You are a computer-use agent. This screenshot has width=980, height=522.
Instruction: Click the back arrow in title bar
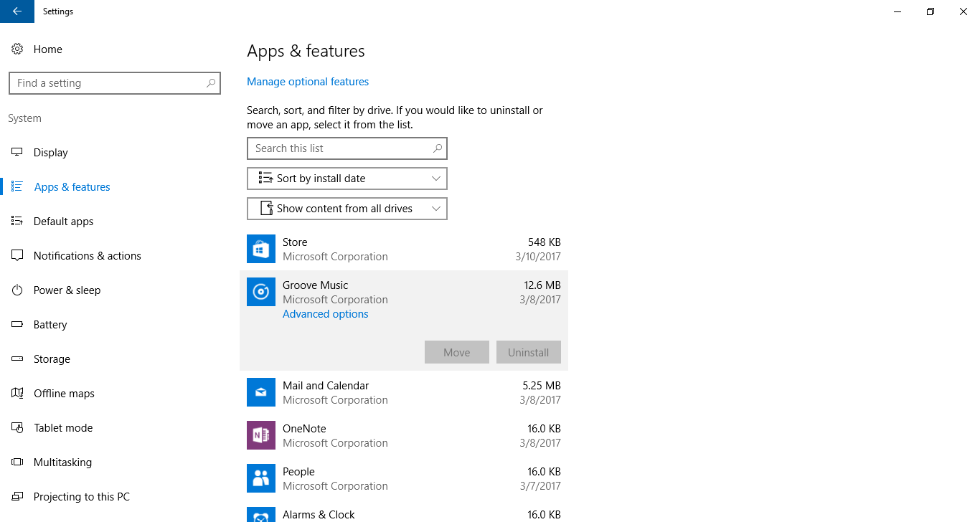pos(17,11)
